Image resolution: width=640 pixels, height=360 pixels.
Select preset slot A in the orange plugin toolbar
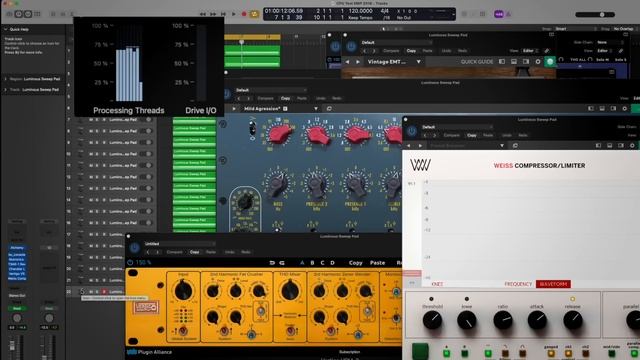tap(302, 263)
